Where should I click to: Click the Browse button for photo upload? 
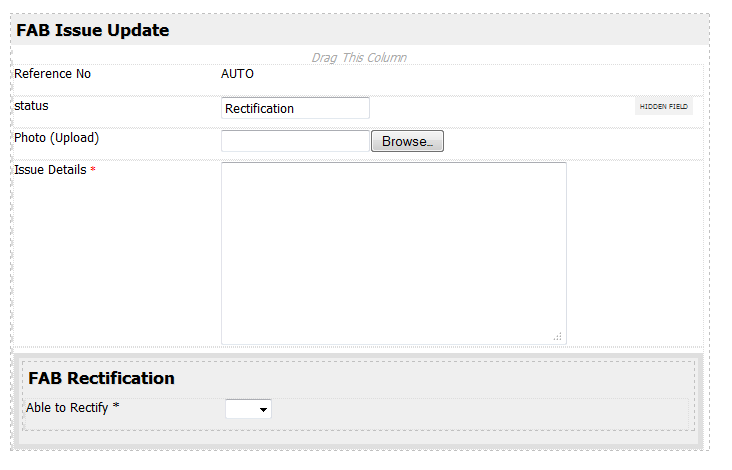(407, 142)
